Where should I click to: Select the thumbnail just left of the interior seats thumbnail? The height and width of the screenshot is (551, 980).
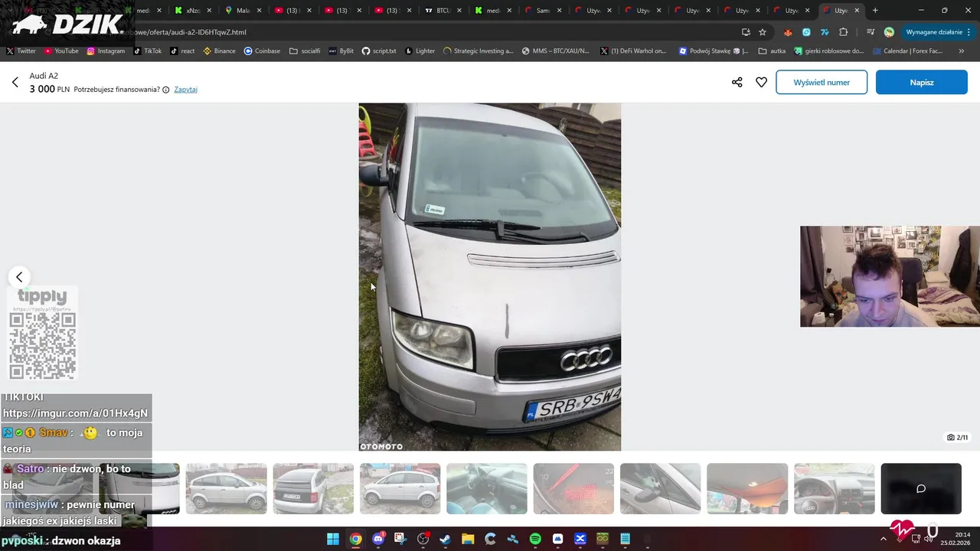tap(400, 488)
